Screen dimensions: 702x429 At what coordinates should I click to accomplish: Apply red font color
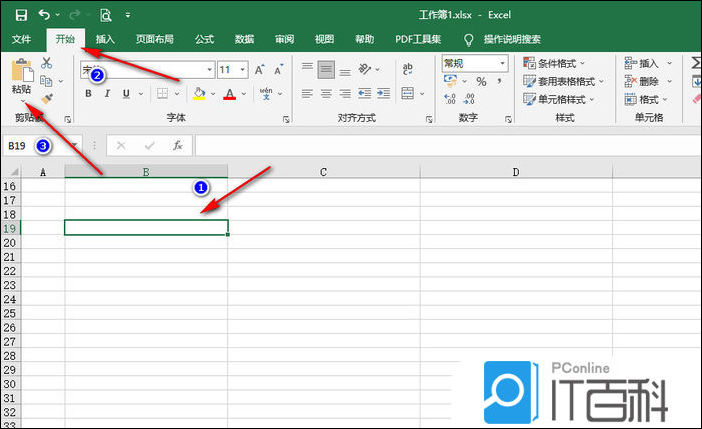(x=230, y=94)
